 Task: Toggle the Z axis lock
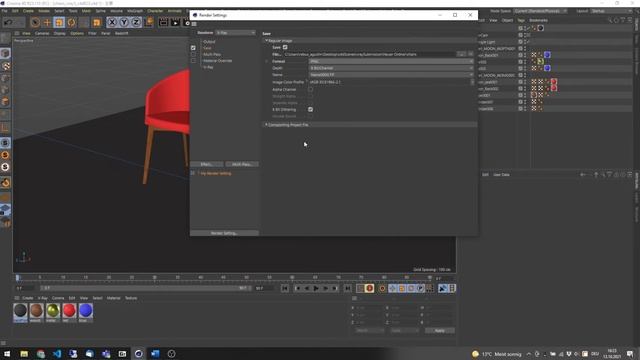[x=136, y=22]
